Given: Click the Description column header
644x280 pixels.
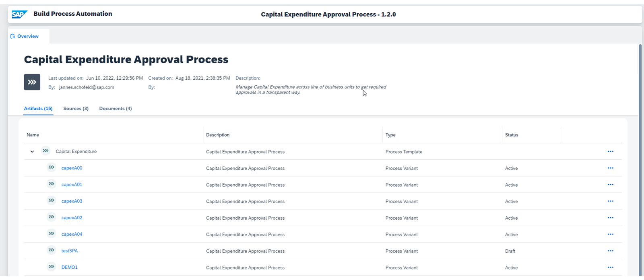Looking at the screenshot, I should pos(293,135).
